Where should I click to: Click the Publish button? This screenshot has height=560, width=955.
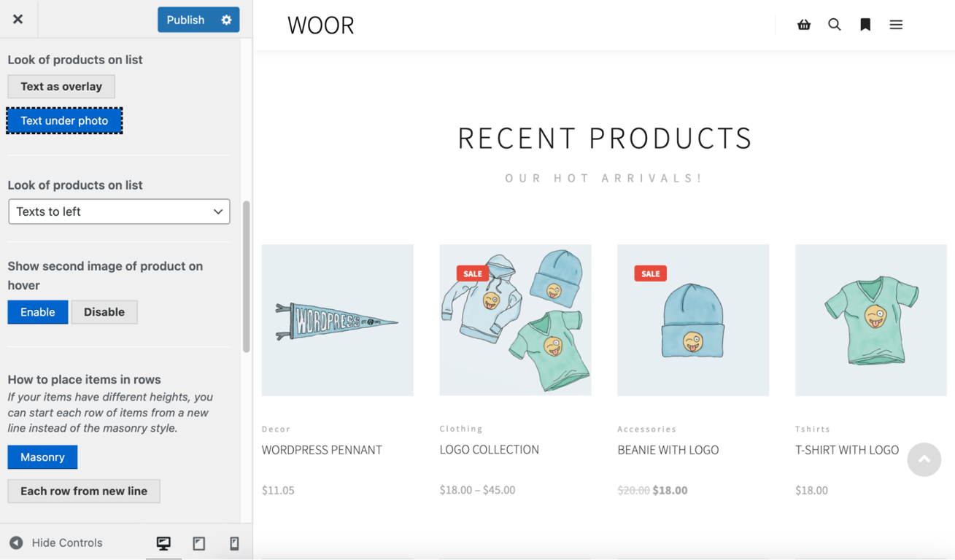pyautogui.click(x=185, y=20)
